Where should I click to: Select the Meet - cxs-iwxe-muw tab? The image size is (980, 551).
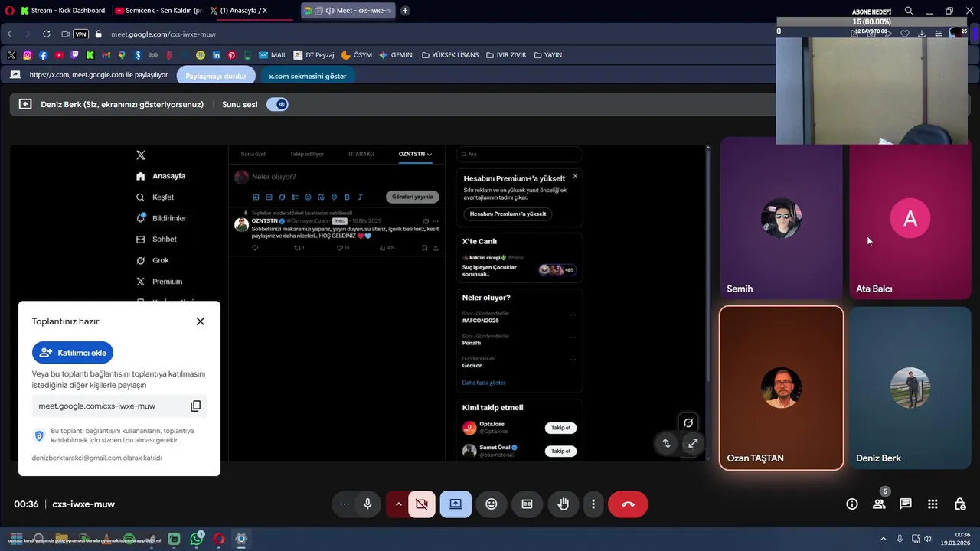(349, 11)
